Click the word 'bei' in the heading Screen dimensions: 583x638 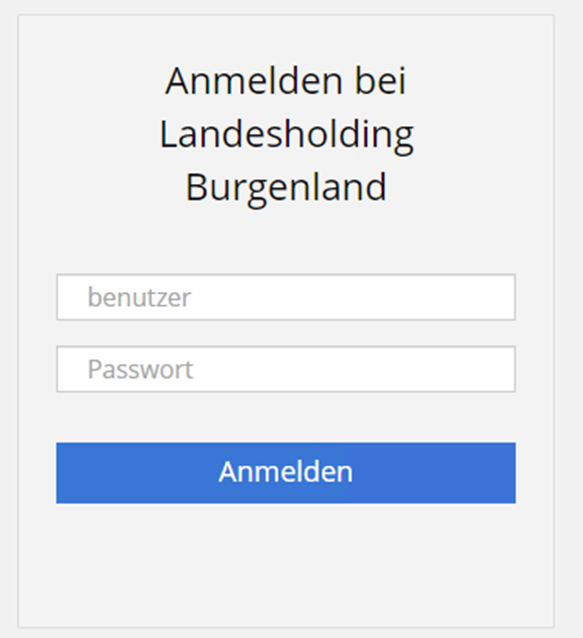[x=380, y=81]
